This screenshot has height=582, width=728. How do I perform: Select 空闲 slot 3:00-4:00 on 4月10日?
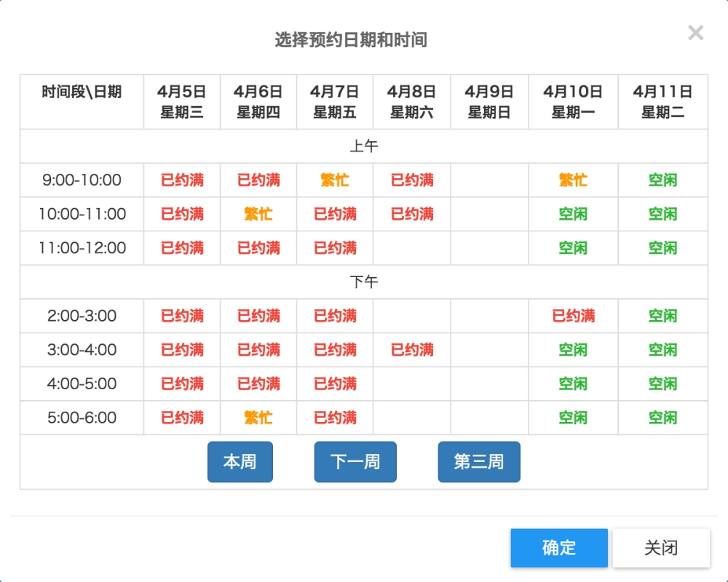coord(573,349)
